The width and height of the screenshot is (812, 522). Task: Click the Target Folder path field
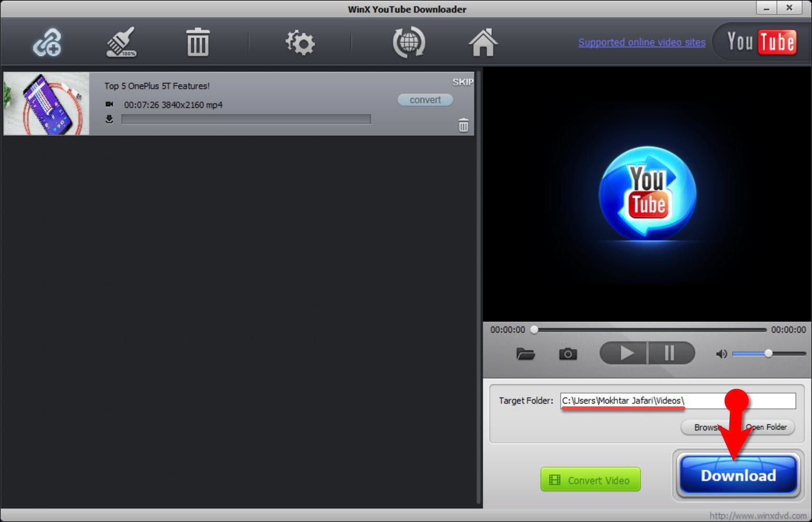coord(678,401)
